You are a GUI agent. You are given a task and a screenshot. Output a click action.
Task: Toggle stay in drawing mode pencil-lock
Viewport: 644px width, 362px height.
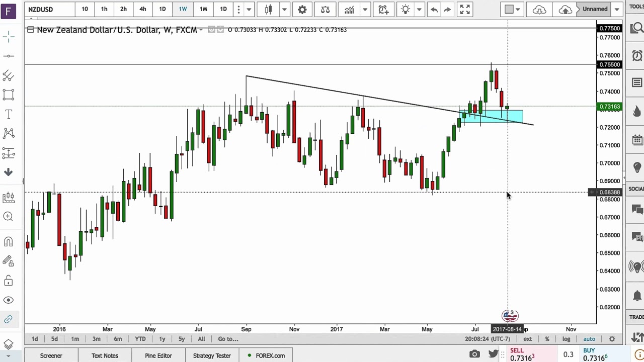[x=9, y=261]
